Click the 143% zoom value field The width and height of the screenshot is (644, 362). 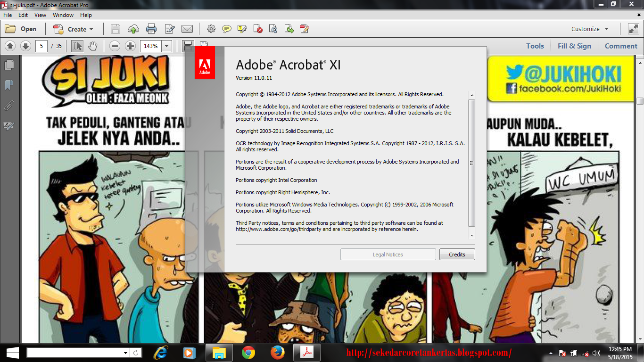(151, 46)
